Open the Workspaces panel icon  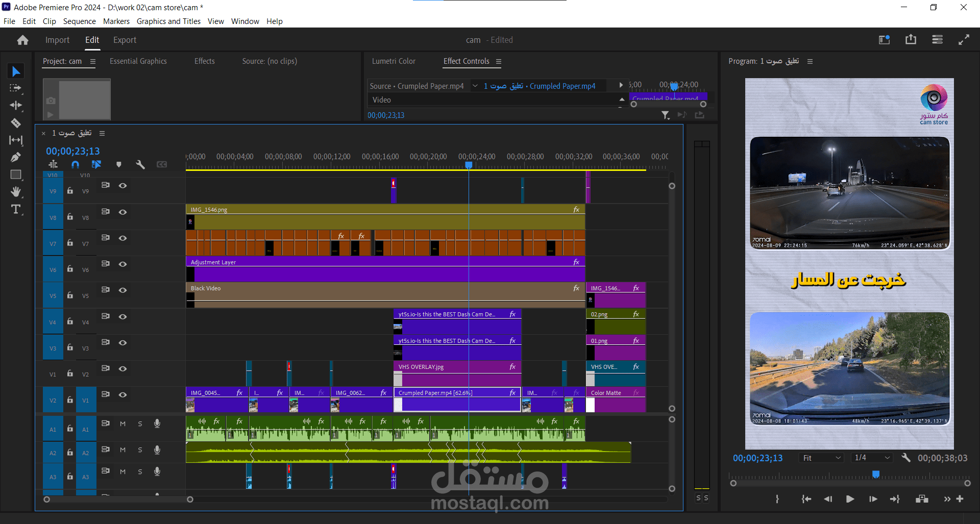[x=937, y=40]
